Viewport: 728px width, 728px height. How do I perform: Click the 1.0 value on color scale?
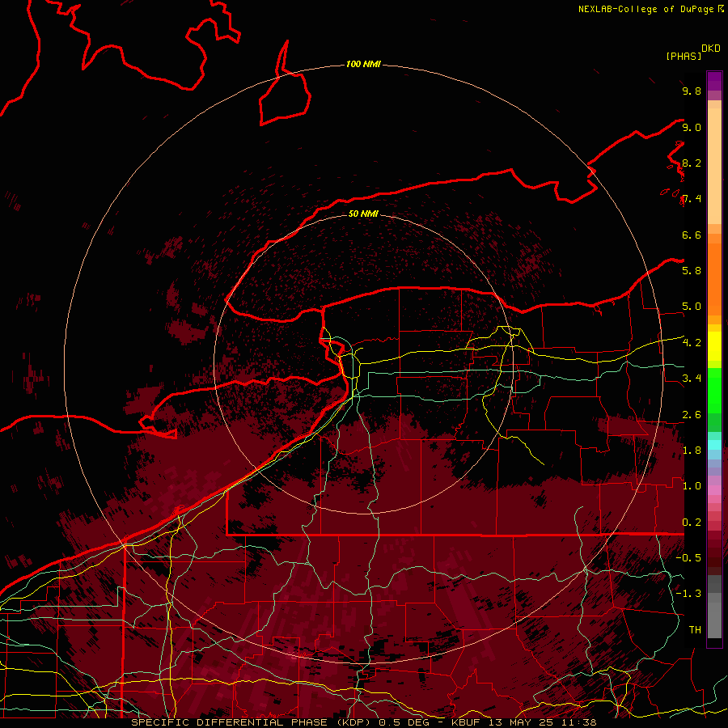click(692, 486)
